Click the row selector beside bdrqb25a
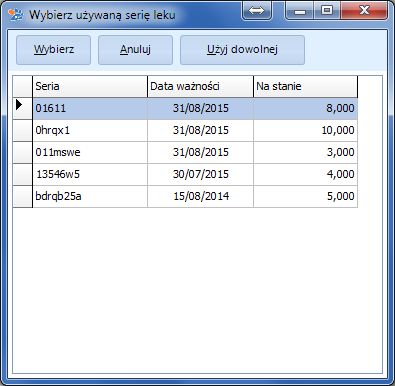This screenshot has height=386, width=395. [23, 196]
